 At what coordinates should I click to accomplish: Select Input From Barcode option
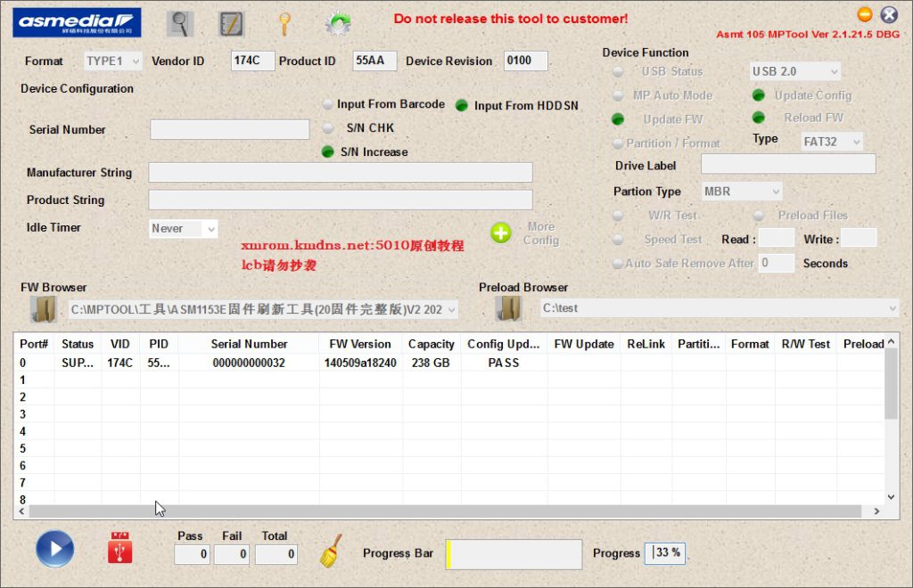pos(328,104)
